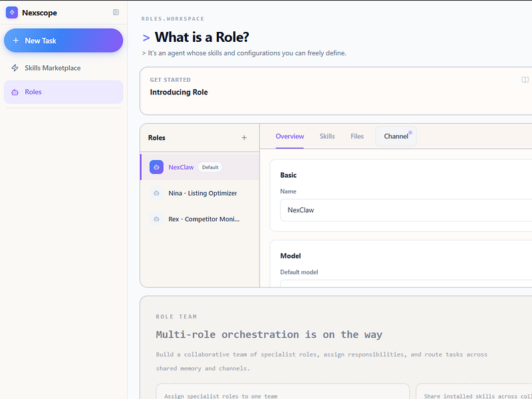Screen dimensions: 532x399
Task: Click the NexClaw robot avatar icon
Action: pyautogui.click(x=156, y=167)
